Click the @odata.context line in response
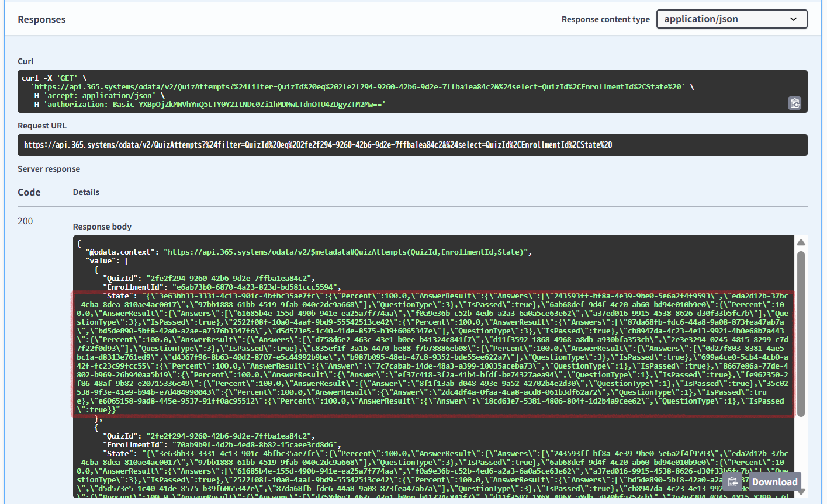827x504 pixels. [x=309, y=252]
